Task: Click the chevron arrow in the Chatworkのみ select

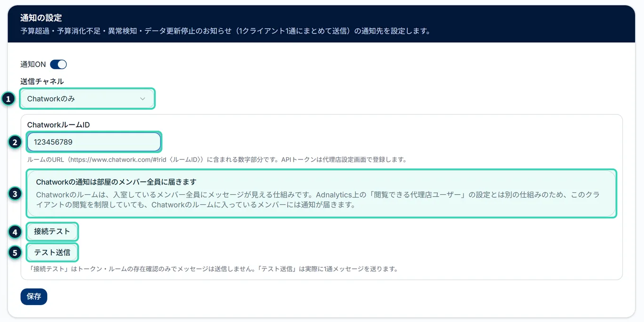Action: point(143,99)
